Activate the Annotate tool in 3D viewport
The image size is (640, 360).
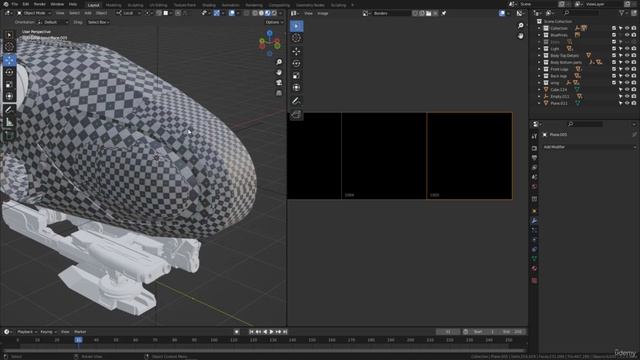point(9,110)
